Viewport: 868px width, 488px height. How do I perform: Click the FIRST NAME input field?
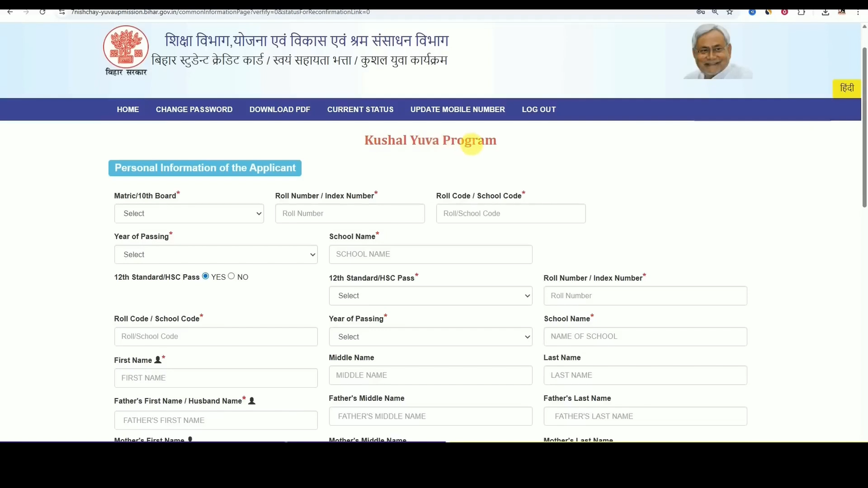click(215, 378)
